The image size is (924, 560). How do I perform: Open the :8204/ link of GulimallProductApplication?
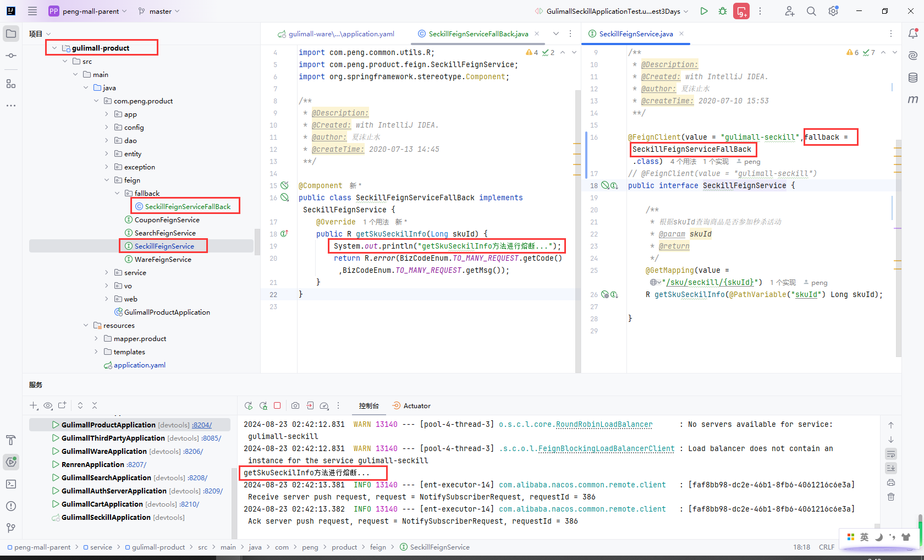[x=202, y=425]
